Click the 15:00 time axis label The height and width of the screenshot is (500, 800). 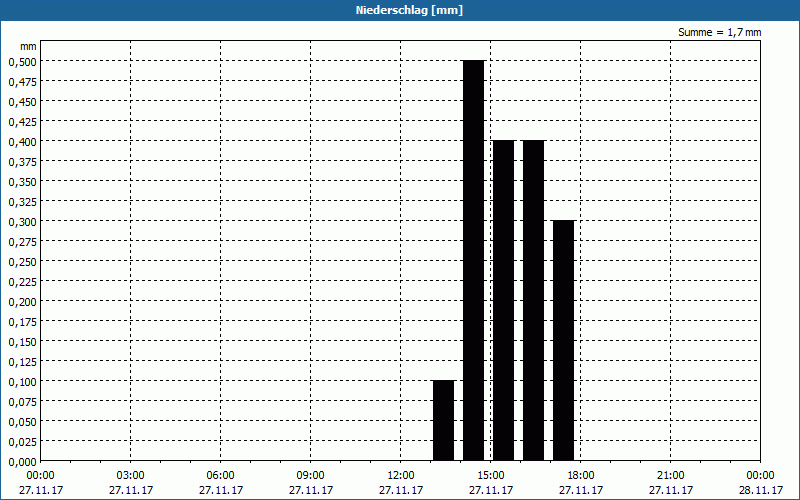tap(491, 476)
